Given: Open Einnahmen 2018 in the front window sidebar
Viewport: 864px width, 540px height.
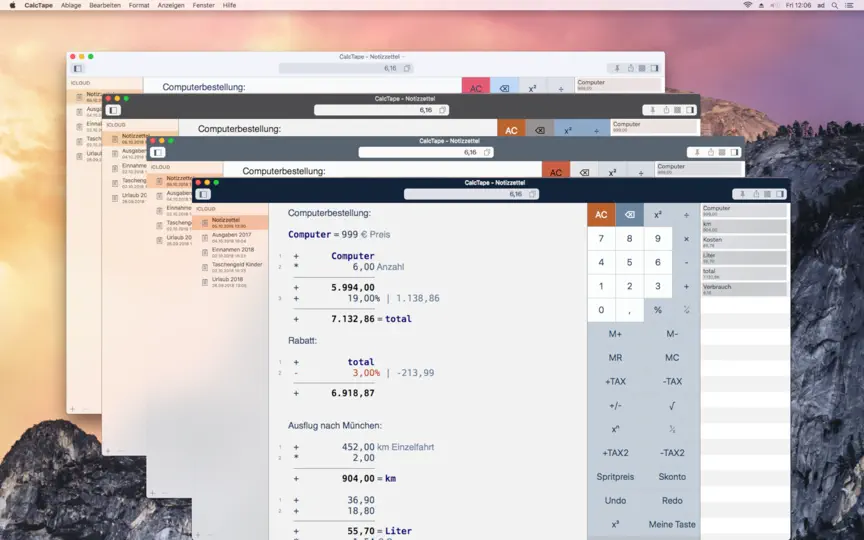Looking at the screenshot, I should (x=230, y=252).
